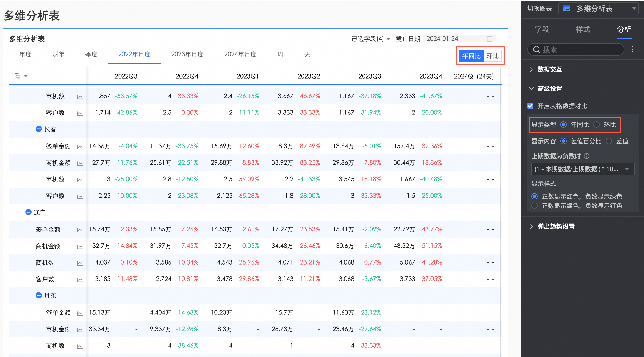Open the 切换图表 多维分析表 dropdown
This screenshot has width=644, height=357.
click(598, 9)
